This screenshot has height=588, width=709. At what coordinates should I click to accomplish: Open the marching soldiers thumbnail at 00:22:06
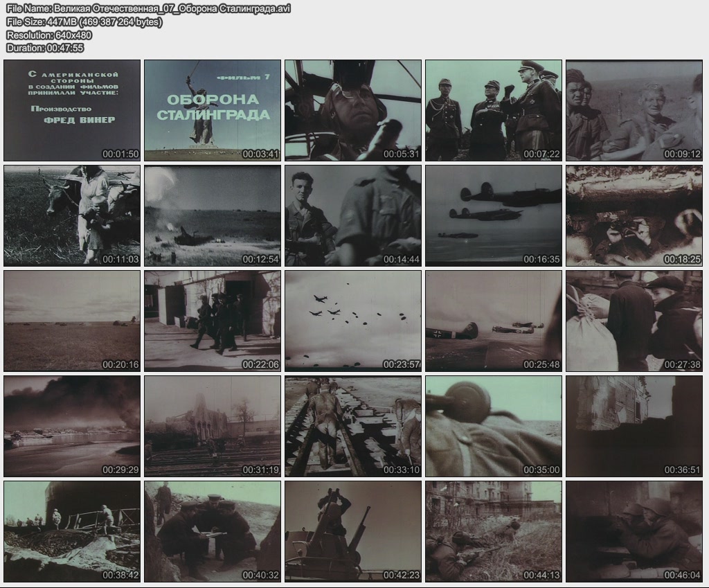213,321
